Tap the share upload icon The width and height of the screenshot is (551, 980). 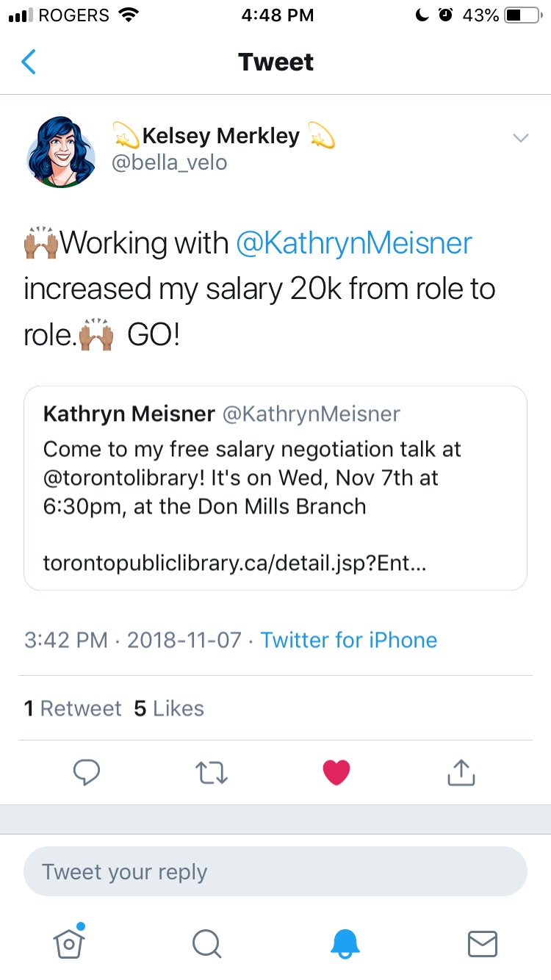tap(461, 772)
